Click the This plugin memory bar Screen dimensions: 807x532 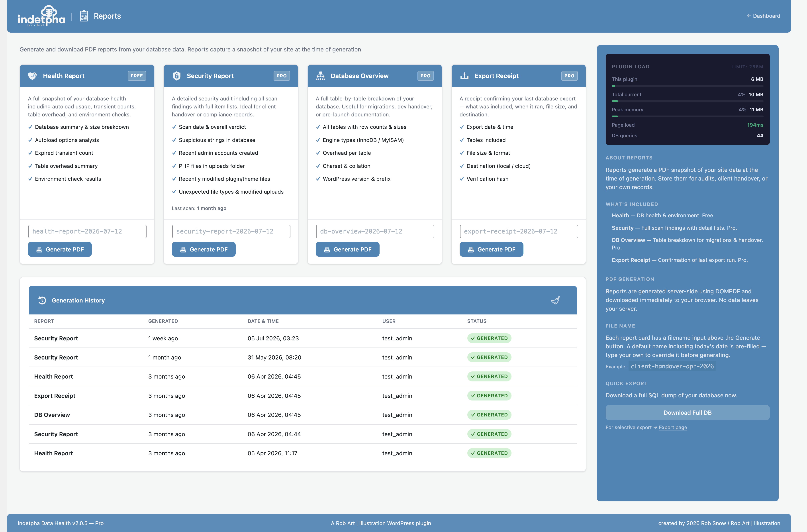coord(687,86)
